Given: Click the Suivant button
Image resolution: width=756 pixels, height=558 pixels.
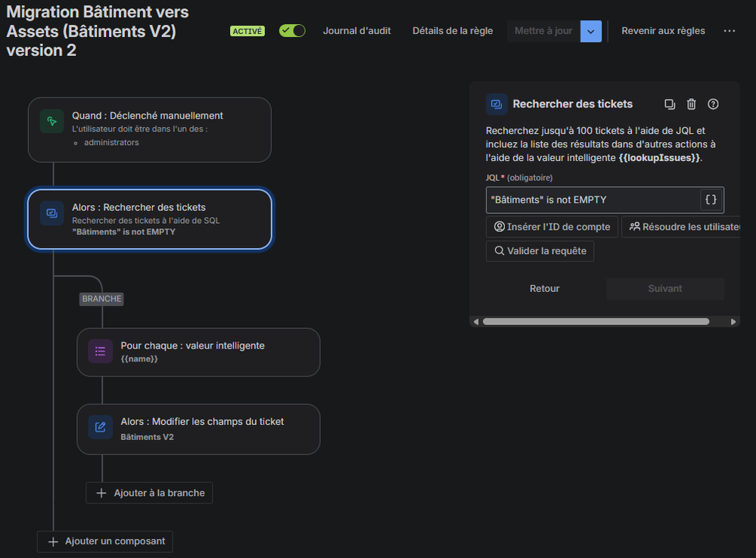Looking at the screenshot, I should pyautogui.click(x=665, y=289).
